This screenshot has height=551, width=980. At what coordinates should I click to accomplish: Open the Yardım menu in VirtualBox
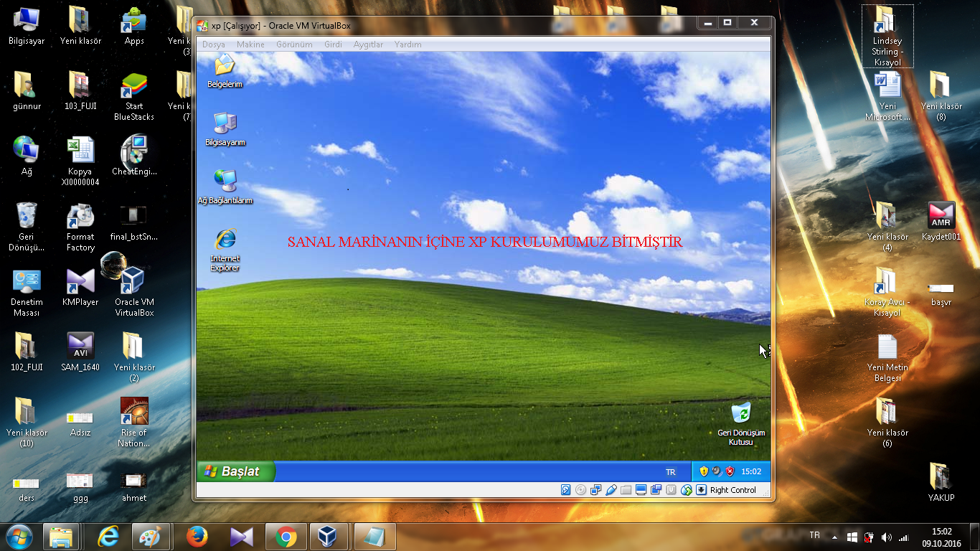coord(407,44)
